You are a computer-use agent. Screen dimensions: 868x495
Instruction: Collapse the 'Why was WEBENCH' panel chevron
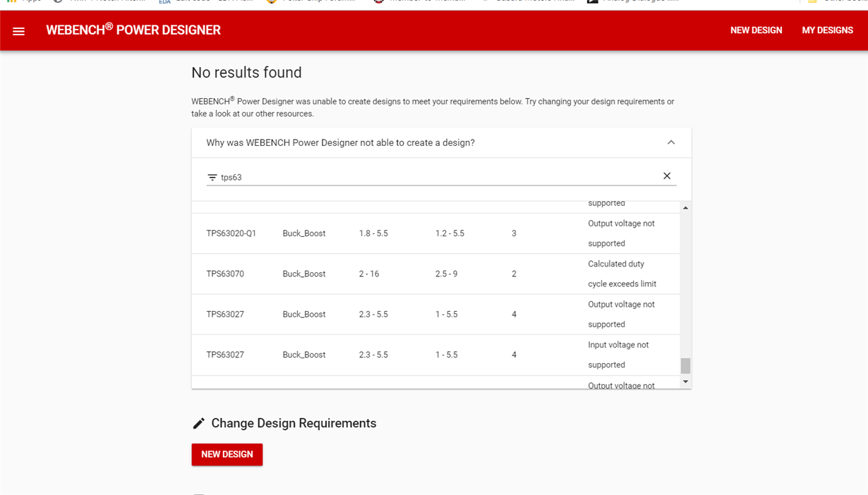point(671,142)
